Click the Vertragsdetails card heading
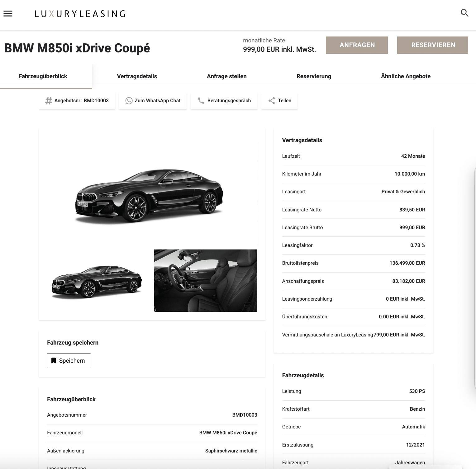The height and width of the screenshot is (469, 476). pos(302,140)
